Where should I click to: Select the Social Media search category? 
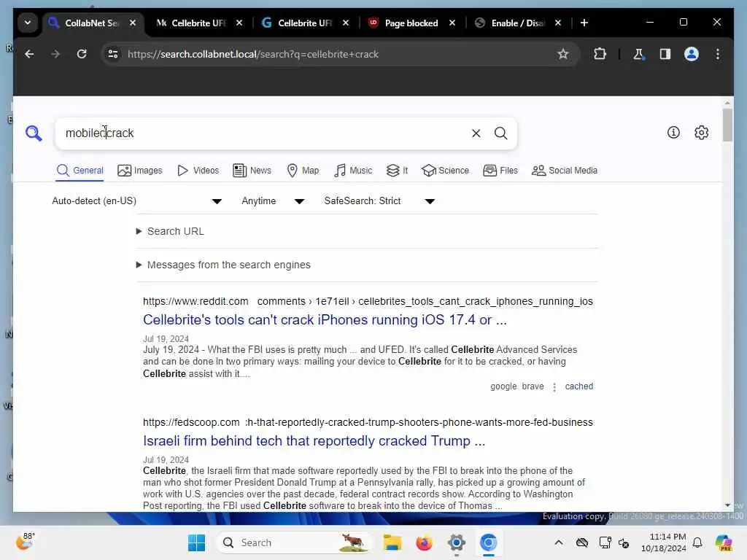pyautogui.click(x=565, y=171)
